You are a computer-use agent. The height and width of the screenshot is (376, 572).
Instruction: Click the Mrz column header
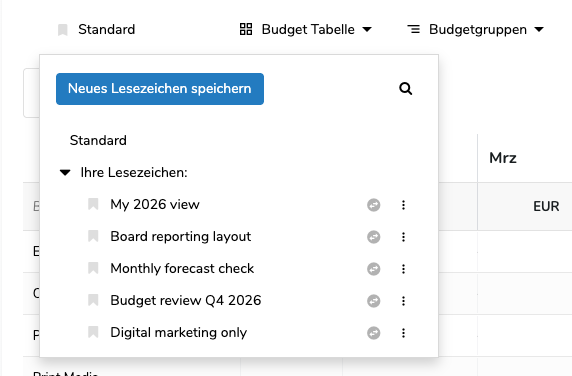point(503,158)
